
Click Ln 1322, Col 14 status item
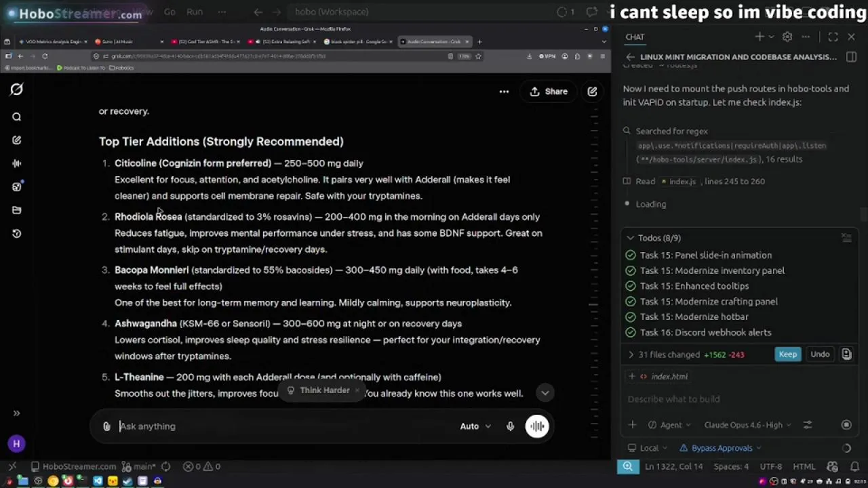point(674,466)
